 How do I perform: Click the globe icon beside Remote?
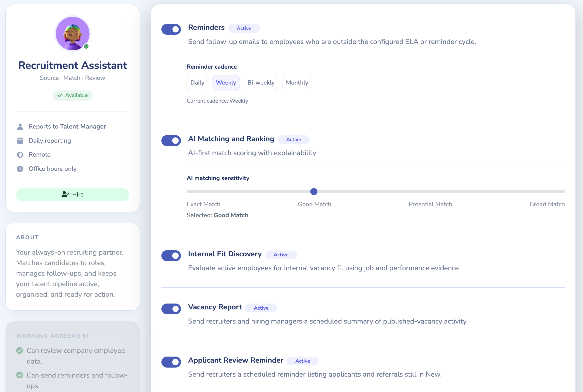[20, 155]
